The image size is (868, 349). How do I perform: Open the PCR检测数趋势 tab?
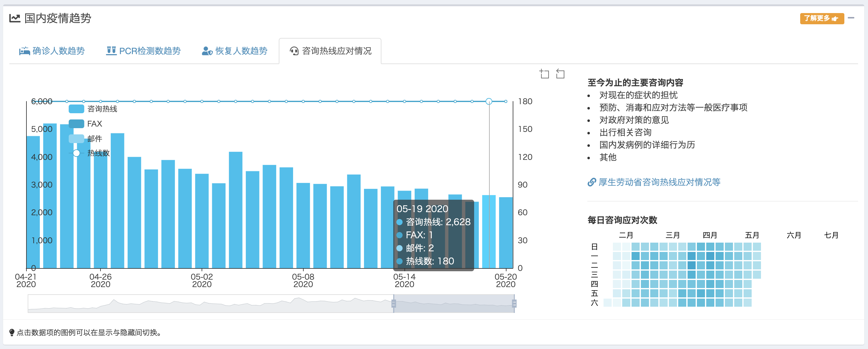(150, 51)
